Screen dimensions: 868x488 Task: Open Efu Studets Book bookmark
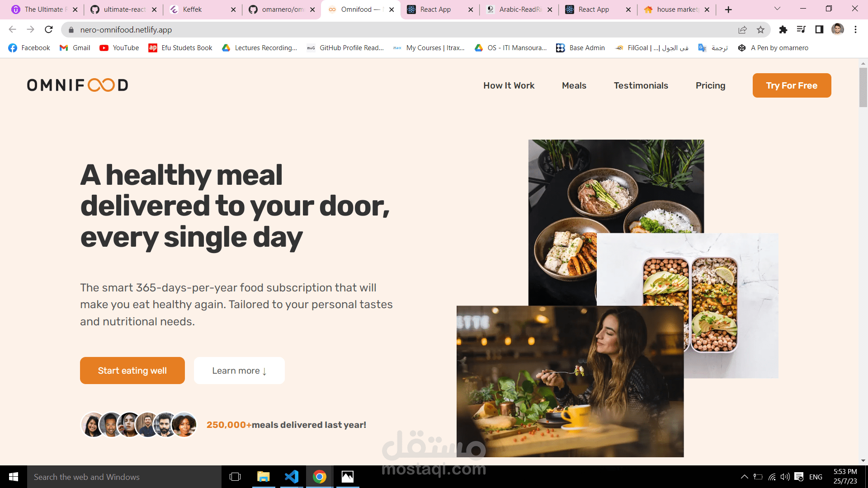pos(180,48)
